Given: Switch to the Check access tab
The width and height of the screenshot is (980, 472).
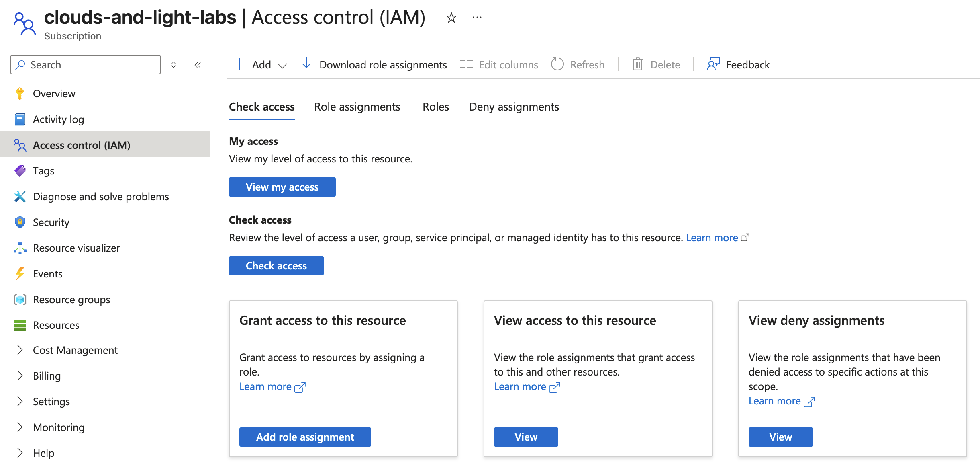Looking at the screenshot, I should 262,107.
